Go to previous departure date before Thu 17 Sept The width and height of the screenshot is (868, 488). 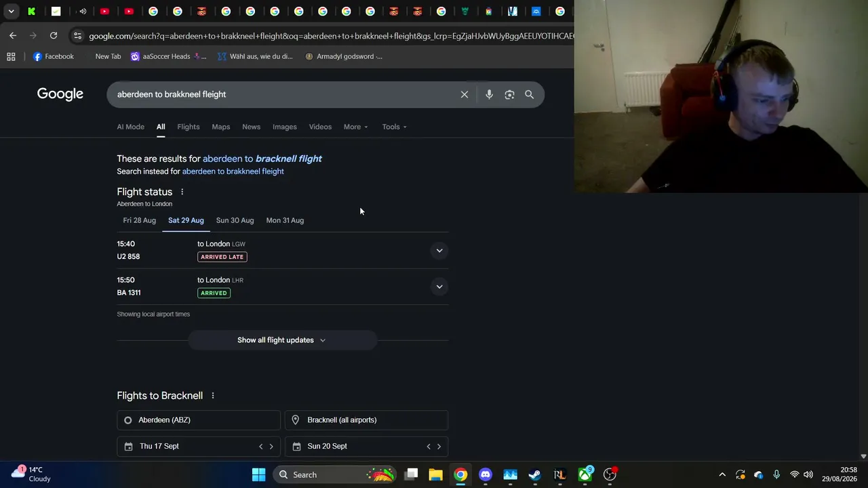[x=260, y=447]
